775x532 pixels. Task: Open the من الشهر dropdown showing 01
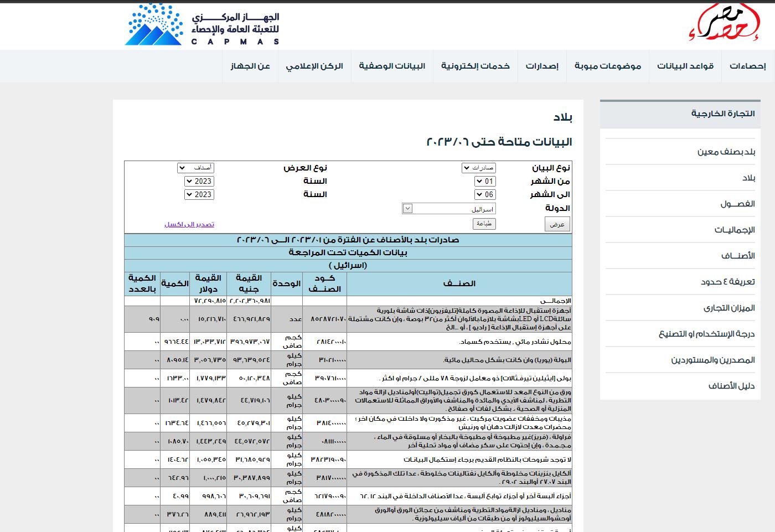[485, 181]
